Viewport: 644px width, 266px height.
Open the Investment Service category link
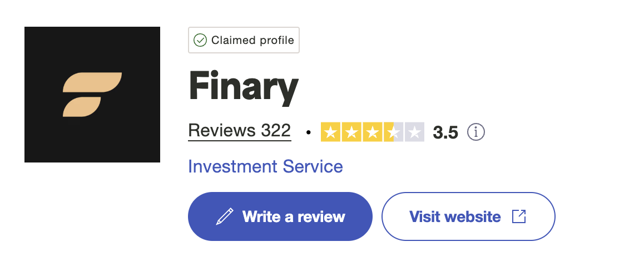(x=265, y=166)
